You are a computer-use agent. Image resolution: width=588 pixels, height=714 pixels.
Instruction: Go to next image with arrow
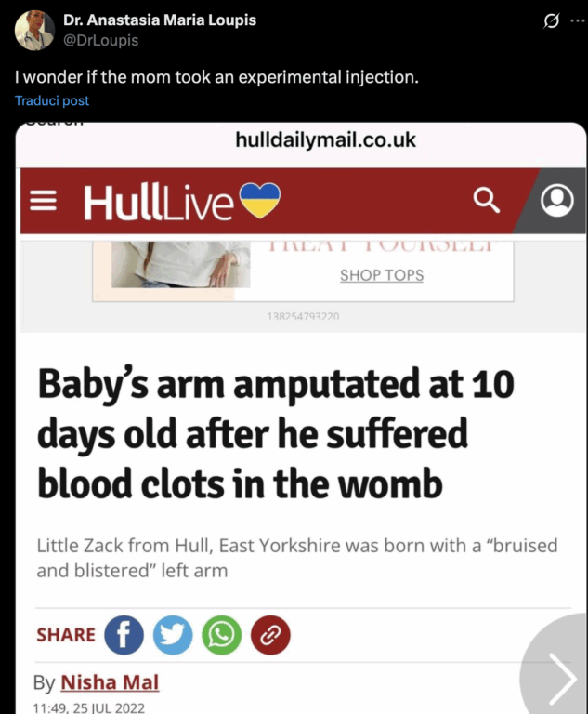coord(561,679)
